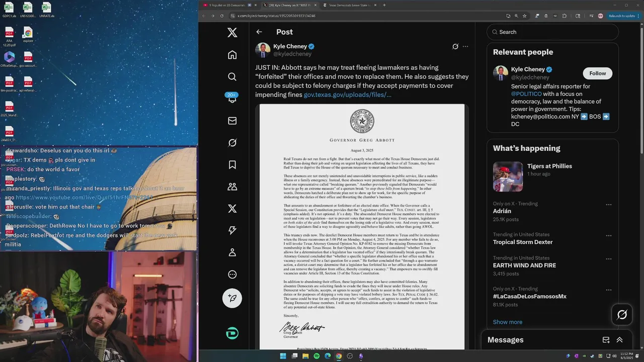Image resolution: width=644 pixels, height=362 pixels.
Task: Open EARTH WIND AND FIRE trend
Action: [524, 265]
